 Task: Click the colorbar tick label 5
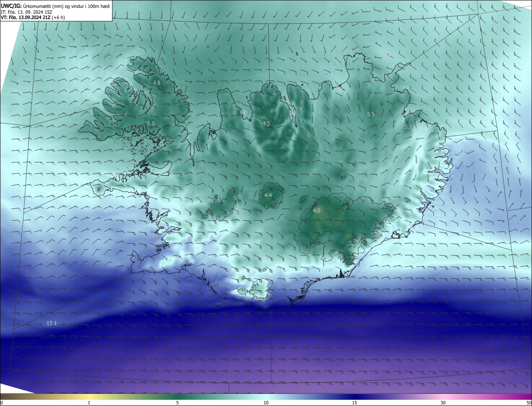coord(177,403)
